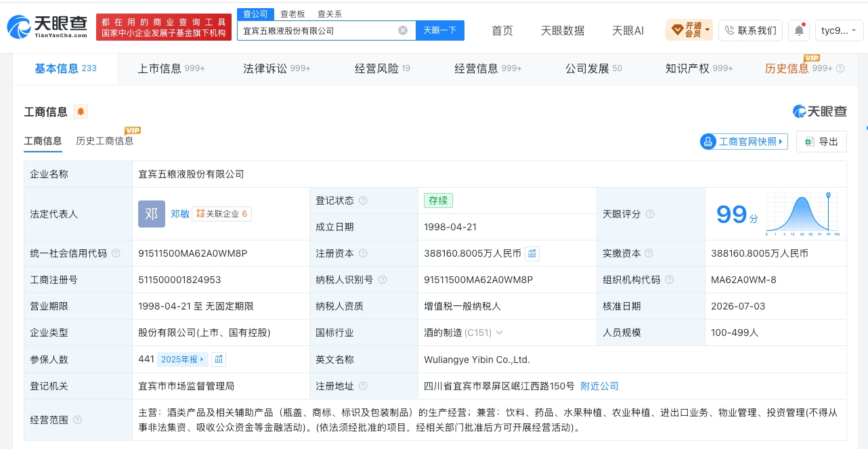Click the TianYanCha logo in the header
The width and height of the screenshot is (868, 449).
tap(47, 26)
